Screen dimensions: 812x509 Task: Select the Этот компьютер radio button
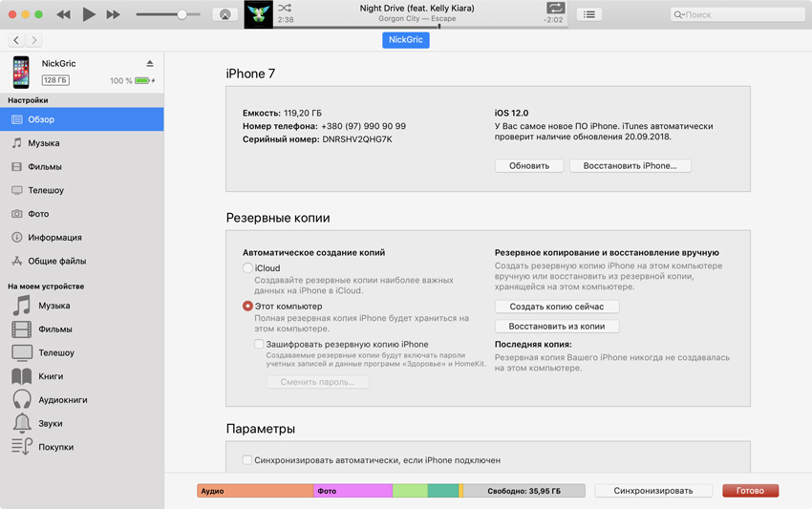247,306
